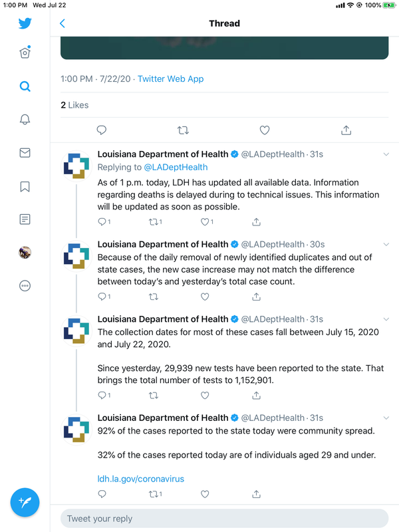Open the search magnifier in sidebar
The height and width of the screenshot is (532, 399).
(x=25, y=86)
